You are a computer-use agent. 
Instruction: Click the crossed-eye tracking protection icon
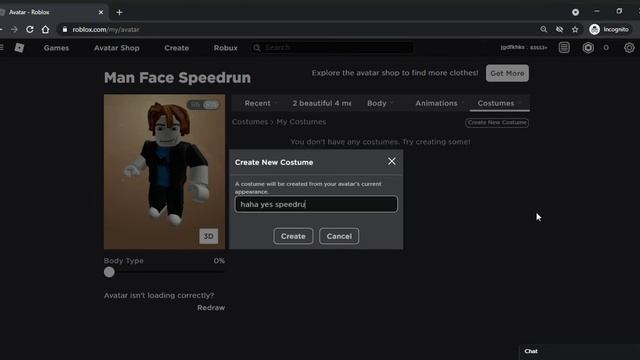(x=560, y=29)
